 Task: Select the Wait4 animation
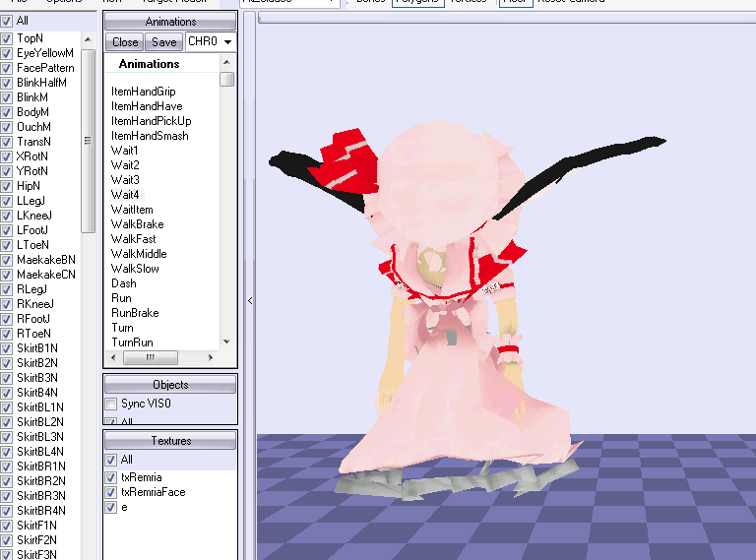pyautogui.click(x=125, y=195)
